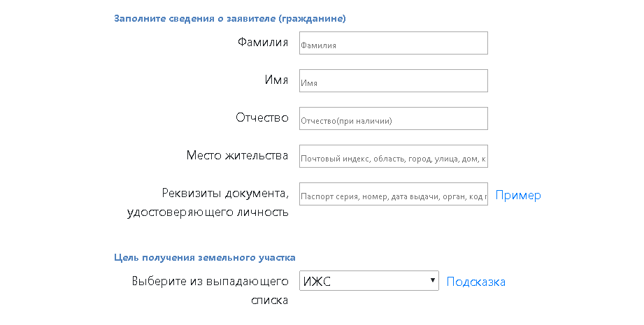Click the Место жительства address field

[x=393, y=157]
